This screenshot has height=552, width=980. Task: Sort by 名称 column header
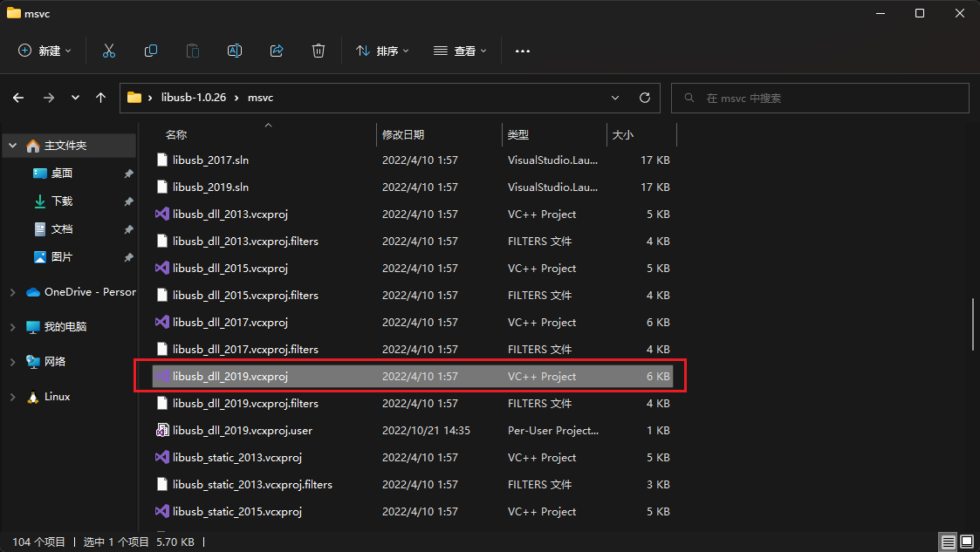(x=176, y=134)
